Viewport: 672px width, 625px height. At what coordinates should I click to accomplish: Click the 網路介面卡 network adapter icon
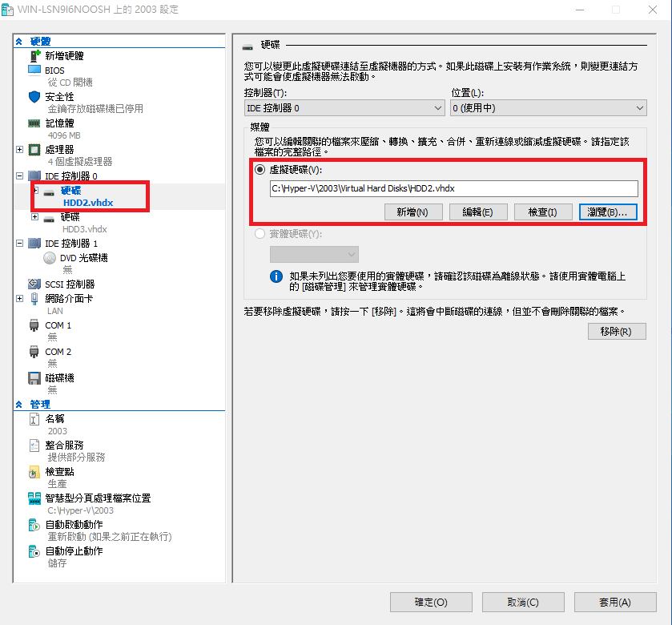pos(34,299)
